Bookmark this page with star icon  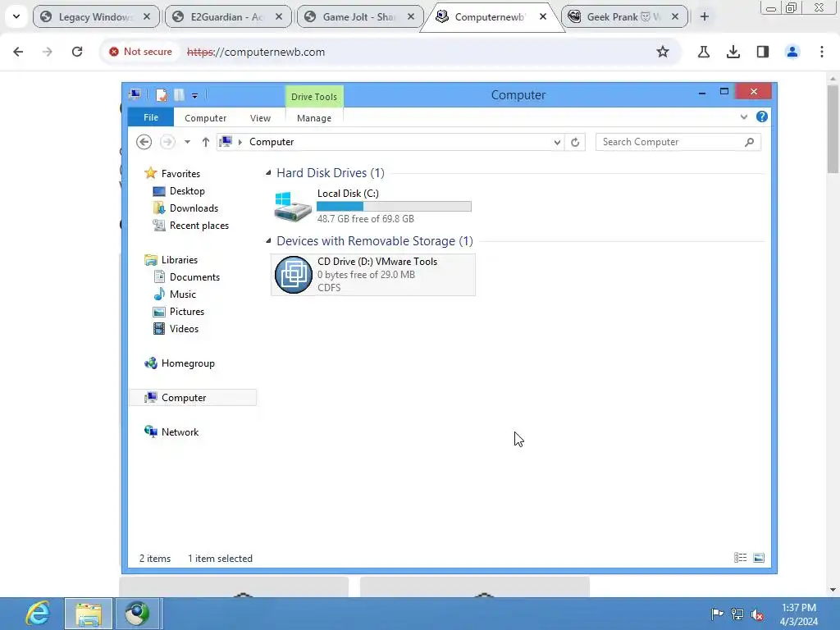click(x=663, y=52)
